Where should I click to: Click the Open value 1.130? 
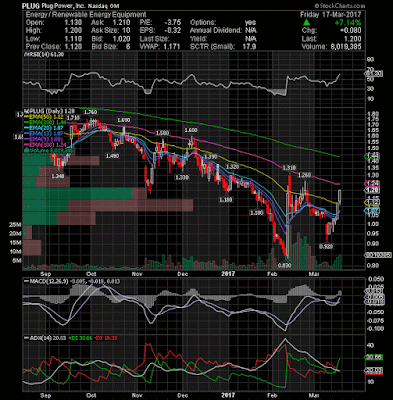[73, 23]
